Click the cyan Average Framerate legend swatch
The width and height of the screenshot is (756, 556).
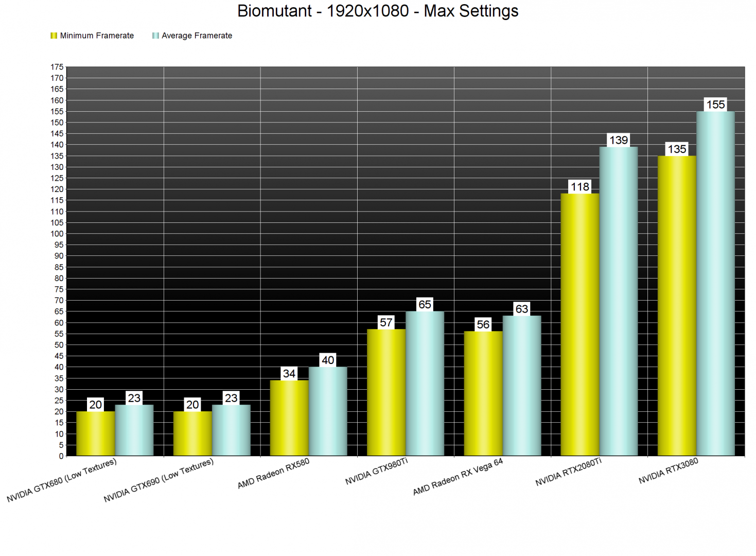155,36
